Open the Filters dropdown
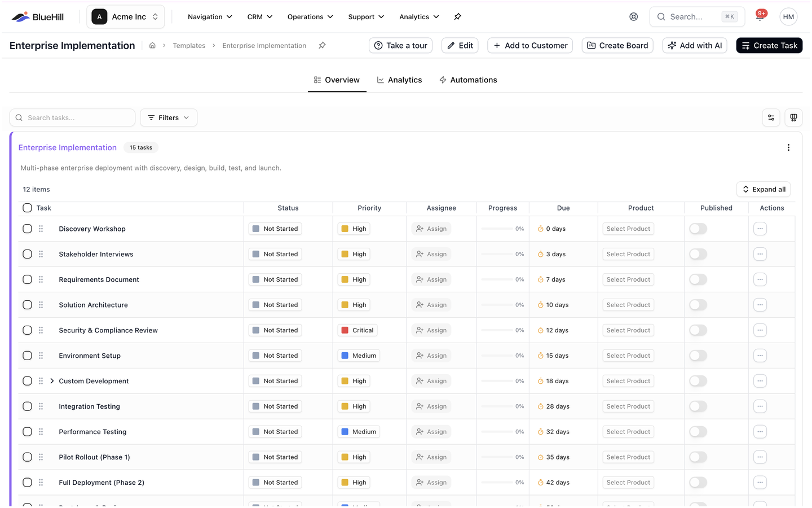Image resolution: width=812 pixels, height=508 pixels. [x=169, y=117]
